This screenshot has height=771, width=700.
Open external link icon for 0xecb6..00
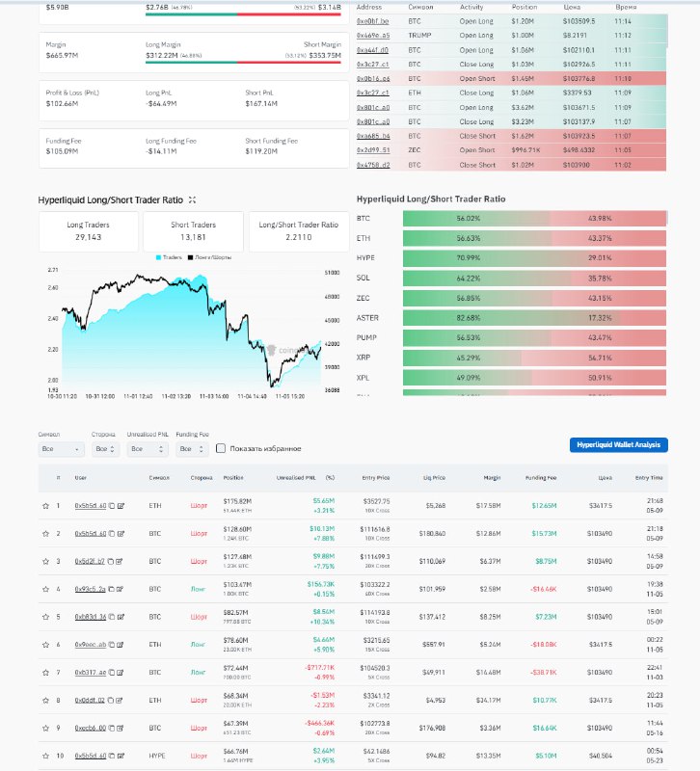point(121,728)
